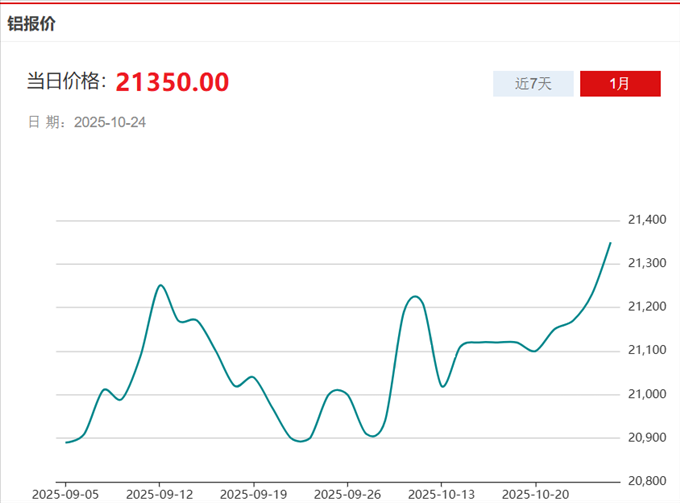The height and width of the screenshot is (503, 680).
Task: Click the 20,800 y-axis label
Action: click(x=646, y=481)
